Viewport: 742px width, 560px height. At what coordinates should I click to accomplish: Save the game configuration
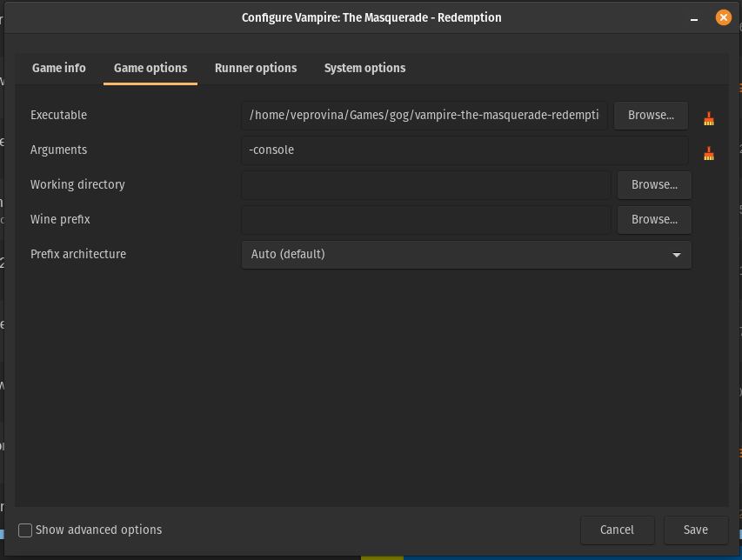[x=695, y=530]
